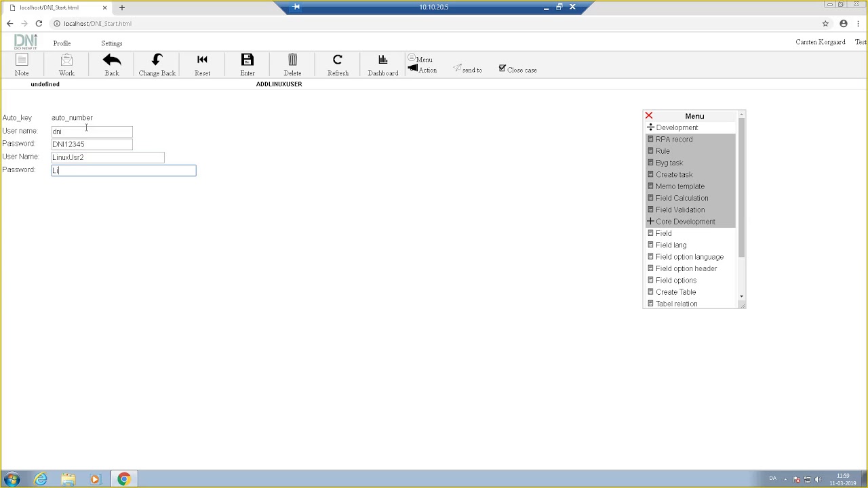Switch to Chrome in taskbar
Image resolution: width=868 pixels, height=488 pixels.
[x=123, y=479]
